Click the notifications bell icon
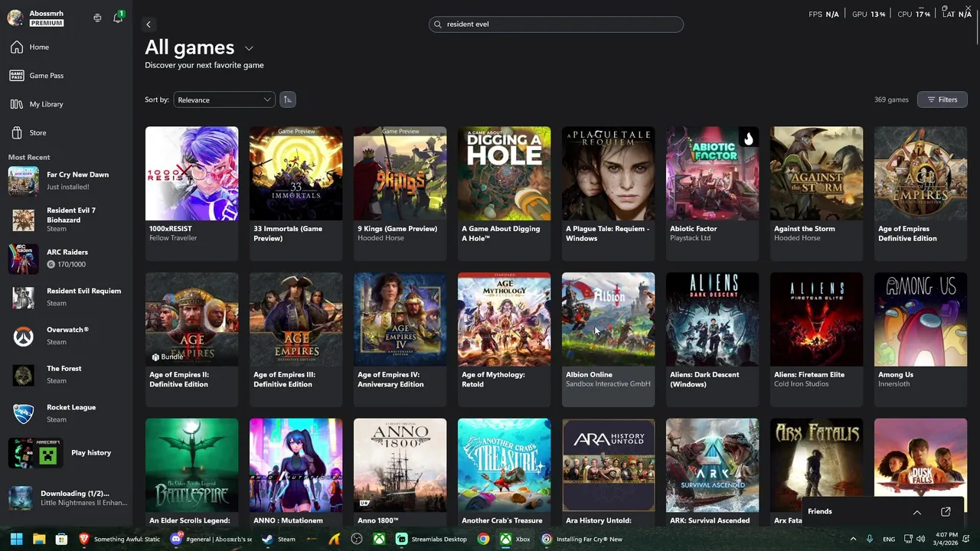 coord(118,18)
